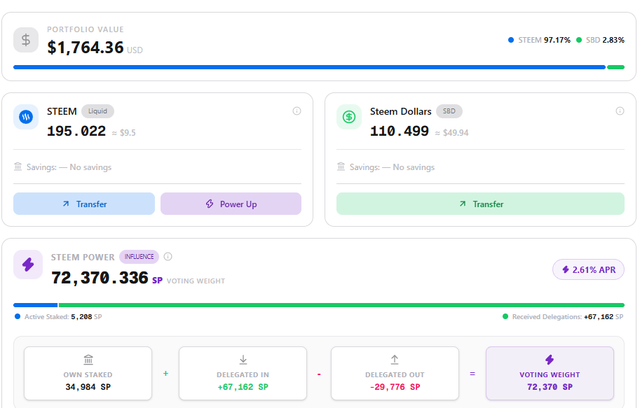Screen dimensions: 640x408
Task: Open Power Up for STEEM
Action: 231,204
